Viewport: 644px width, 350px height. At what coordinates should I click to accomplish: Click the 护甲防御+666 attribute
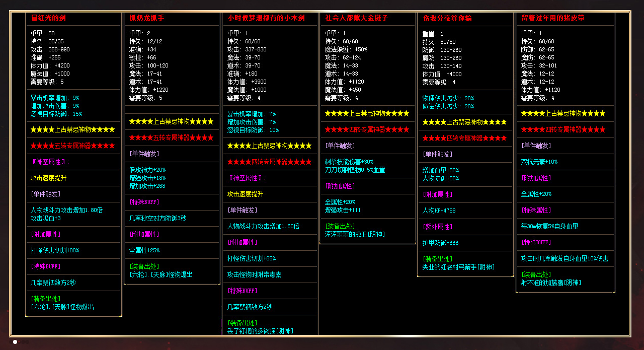coord(440,243)
